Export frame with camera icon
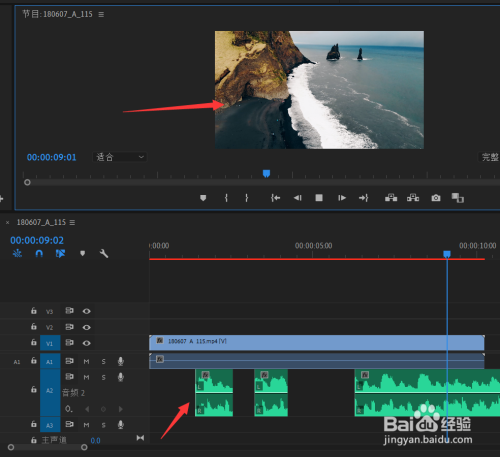Viewport: 500px width, 457px height. (x=436, y=198)
